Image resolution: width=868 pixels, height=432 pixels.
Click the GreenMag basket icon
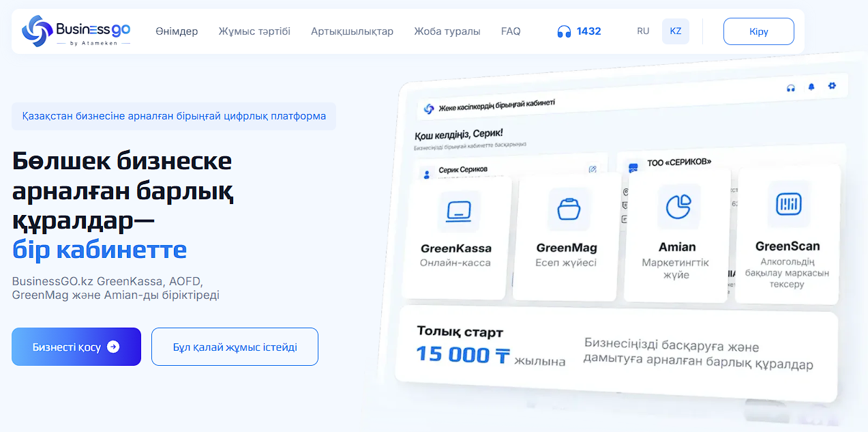tap(567, 209)
